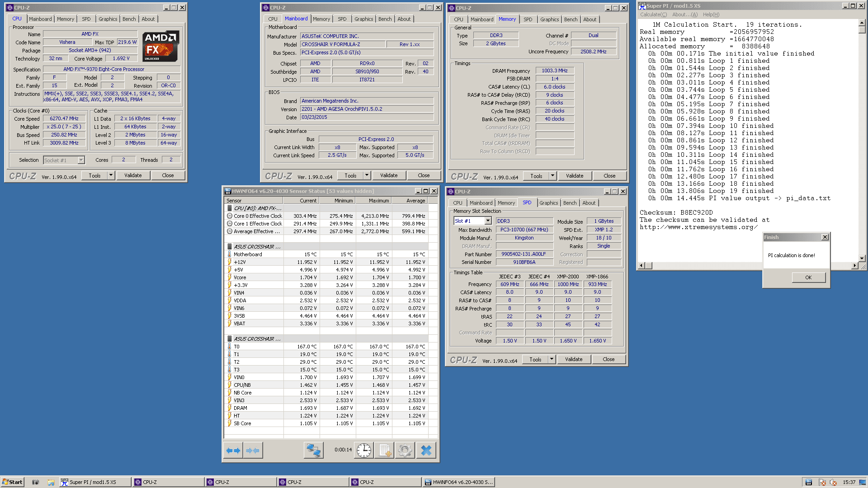Screen dimensions: 868x488
Task: Click the AMD FX Unlocked logo
Action: (x=161, y=47)
